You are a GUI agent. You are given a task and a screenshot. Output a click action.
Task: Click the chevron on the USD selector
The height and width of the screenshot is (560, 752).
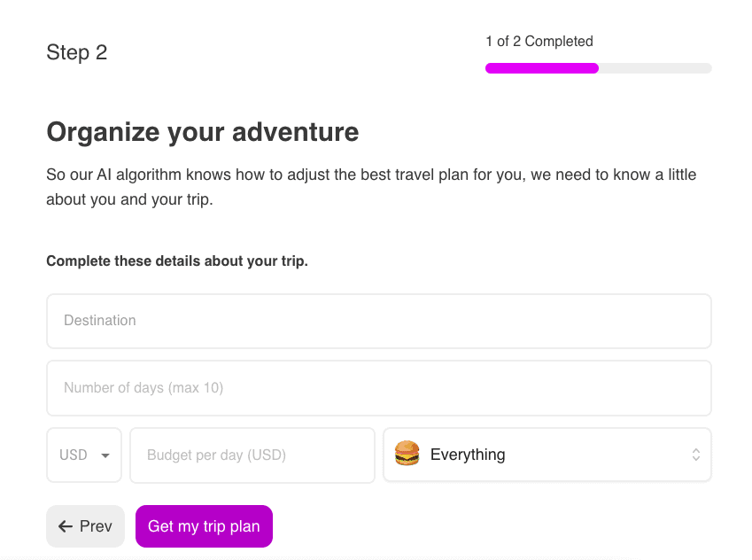click(105, 455)
